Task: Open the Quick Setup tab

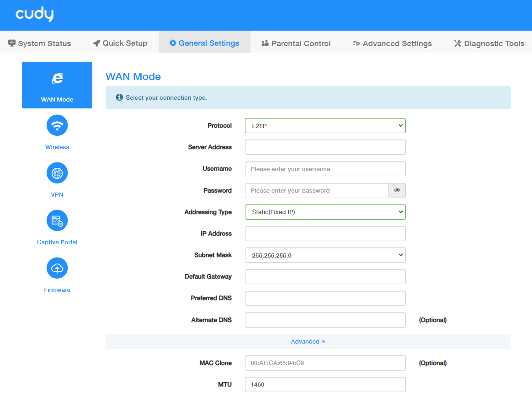Action: 120,43
